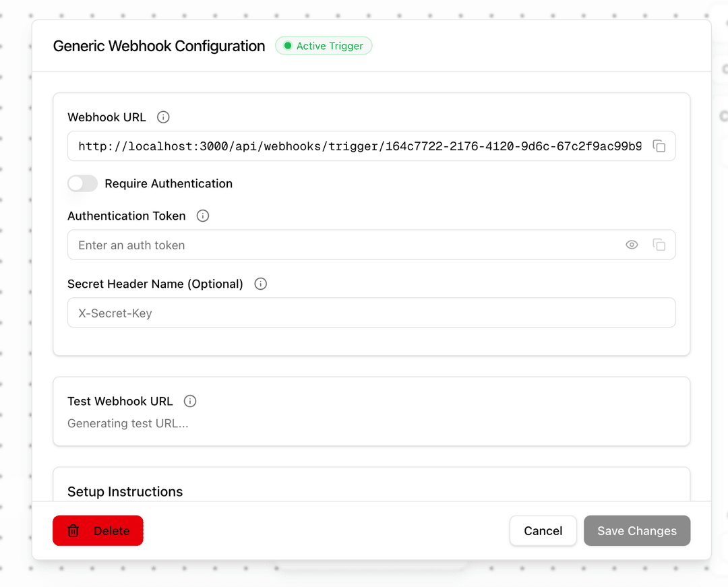
Task: Copy the authentication token value
Action: point(659,245)
